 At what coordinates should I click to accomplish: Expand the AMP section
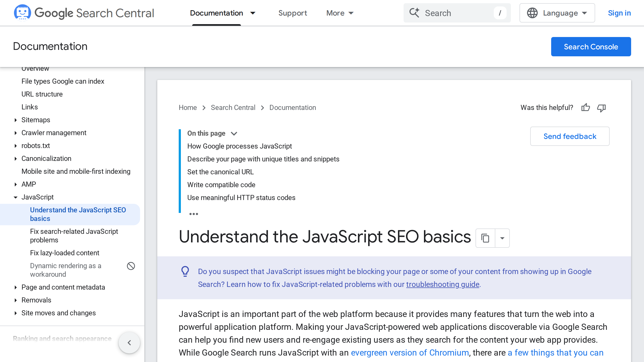tap(16, 184)
